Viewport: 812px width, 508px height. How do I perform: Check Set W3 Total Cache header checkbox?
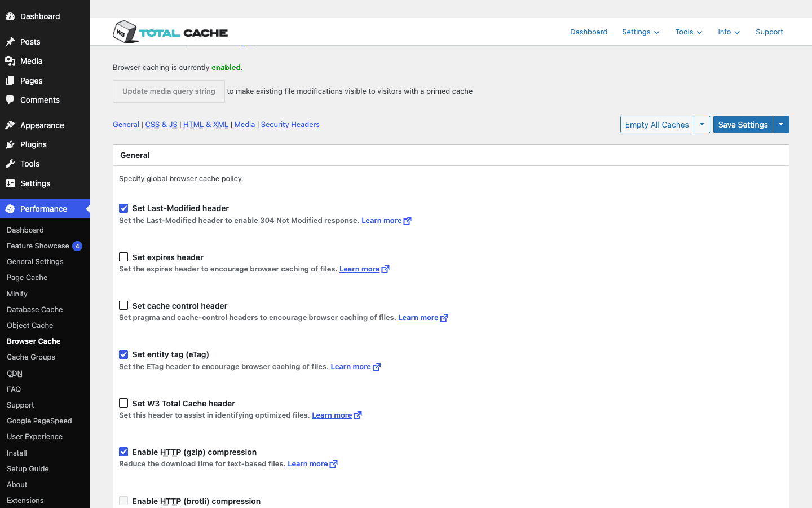123,403
